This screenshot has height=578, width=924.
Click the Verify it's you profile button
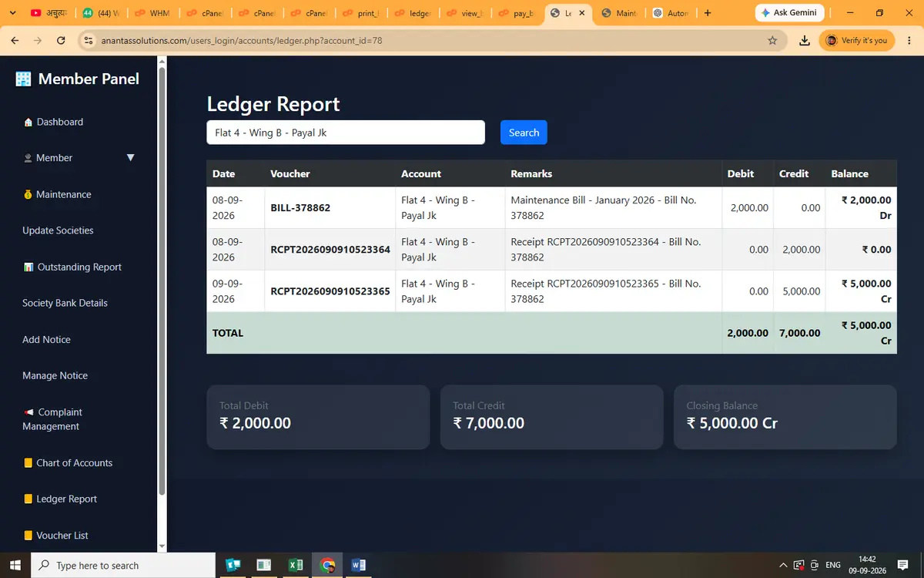pos(856,41)
